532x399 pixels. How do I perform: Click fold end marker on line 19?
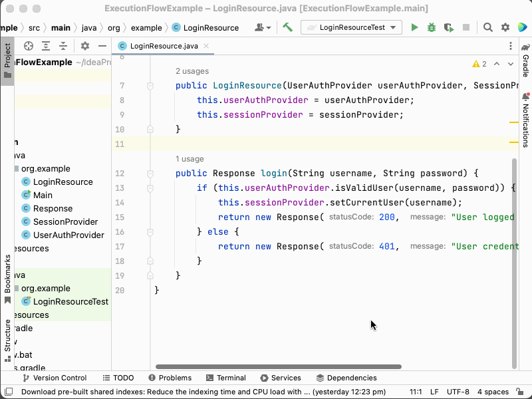[x=150, y=275]
